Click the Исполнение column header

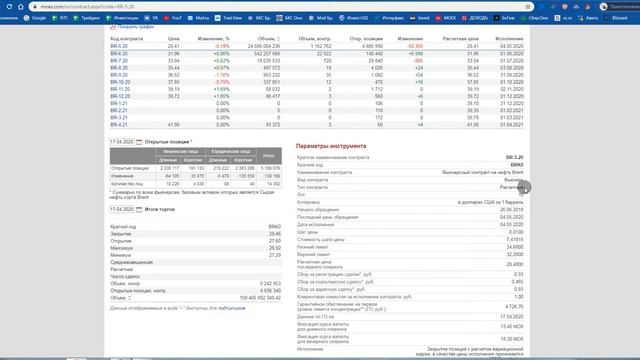[509, 38]
